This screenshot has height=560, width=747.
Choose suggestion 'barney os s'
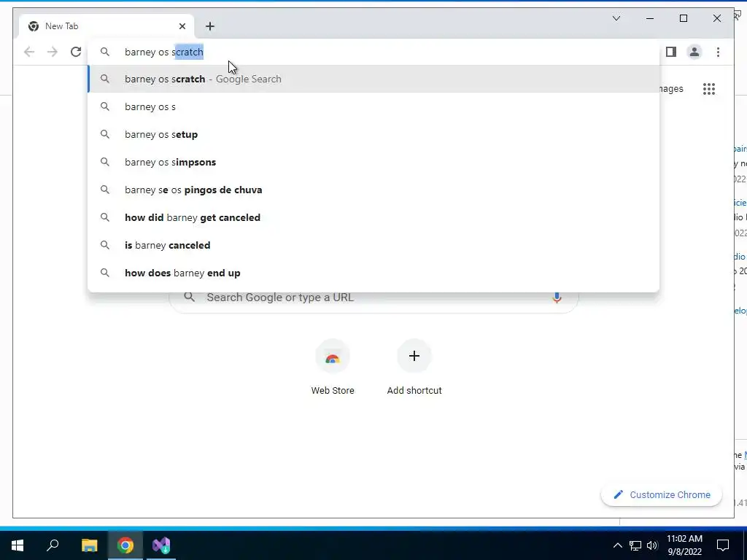click(373, 106)
